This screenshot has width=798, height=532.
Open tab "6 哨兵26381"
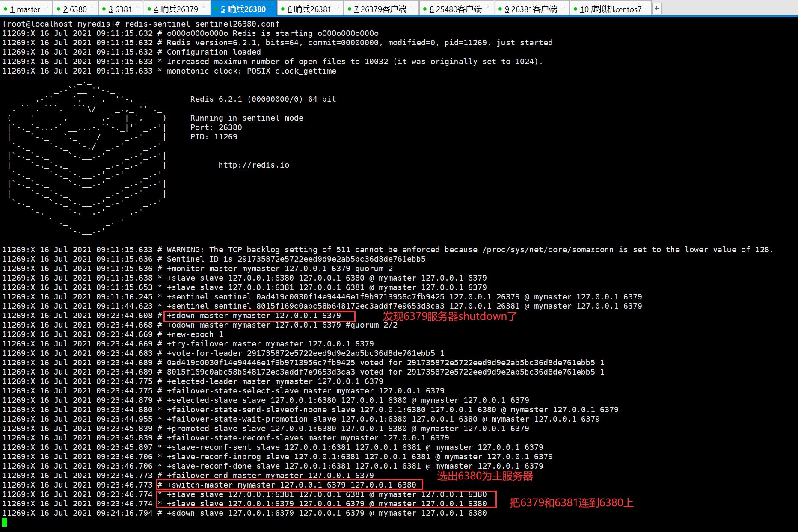click(x=309, y=9)
